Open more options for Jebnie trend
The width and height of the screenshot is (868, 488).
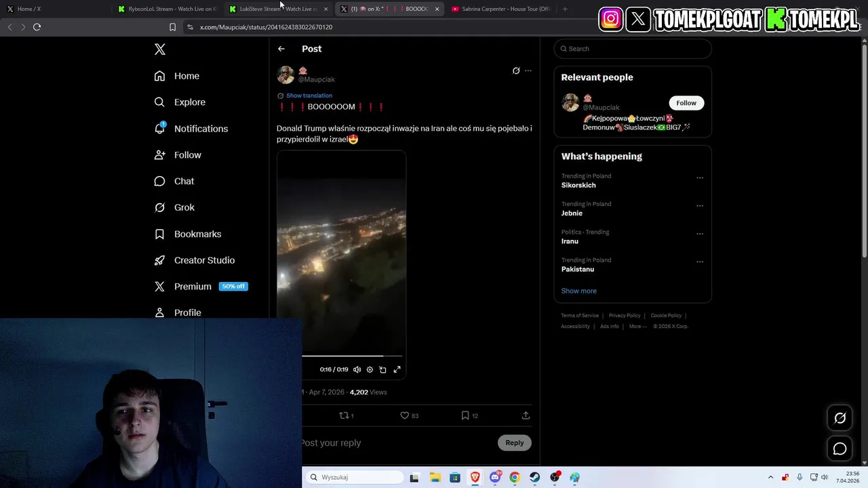[x=700, y=205]
